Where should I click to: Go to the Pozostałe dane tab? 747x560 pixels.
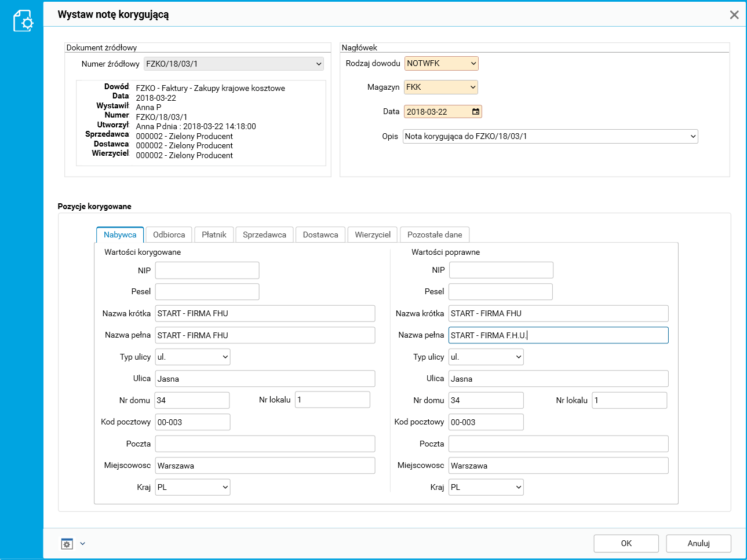[435, 235]
